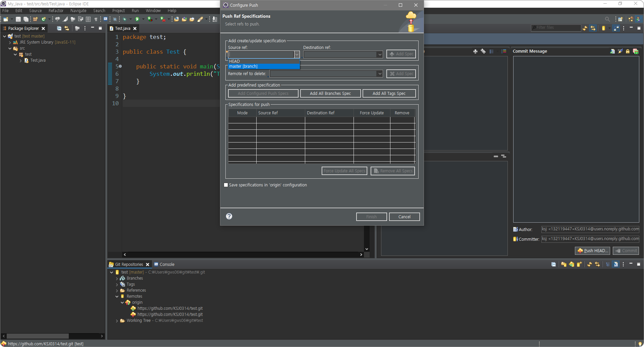Click the Commit Message text area
Viewport: 644px width, 347px height.
coord(576,139)
